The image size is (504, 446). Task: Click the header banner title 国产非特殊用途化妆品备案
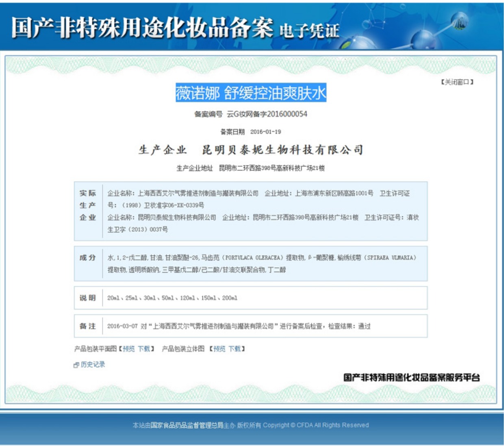[142, 28]
